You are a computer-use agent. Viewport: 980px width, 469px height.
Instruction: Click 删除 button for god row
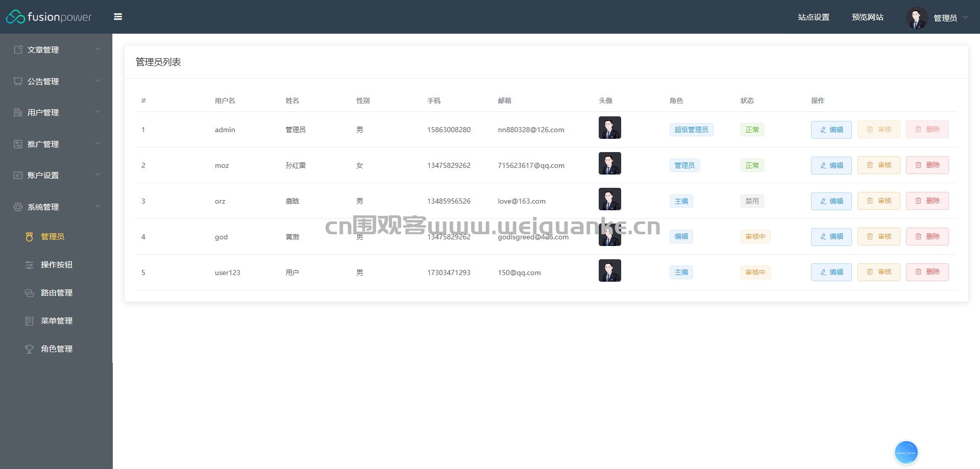[x=927, y=237]
